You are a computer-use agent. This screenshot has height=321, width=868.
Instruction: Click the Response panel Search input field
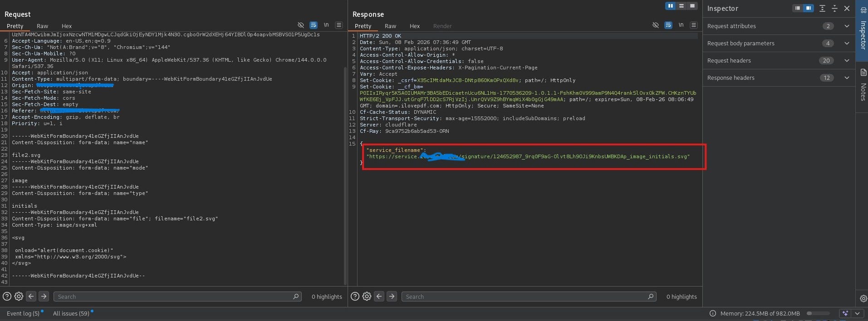pyautogui.click(x=529, y=297)
